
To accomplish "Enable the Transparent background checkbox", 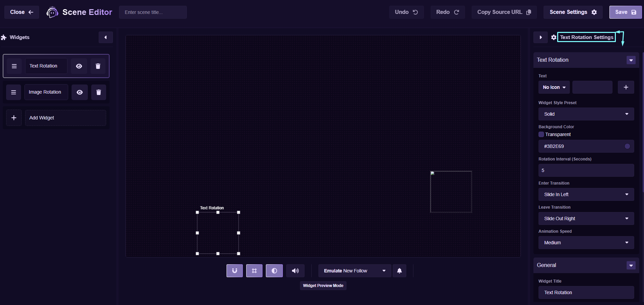I will [541, 134].
